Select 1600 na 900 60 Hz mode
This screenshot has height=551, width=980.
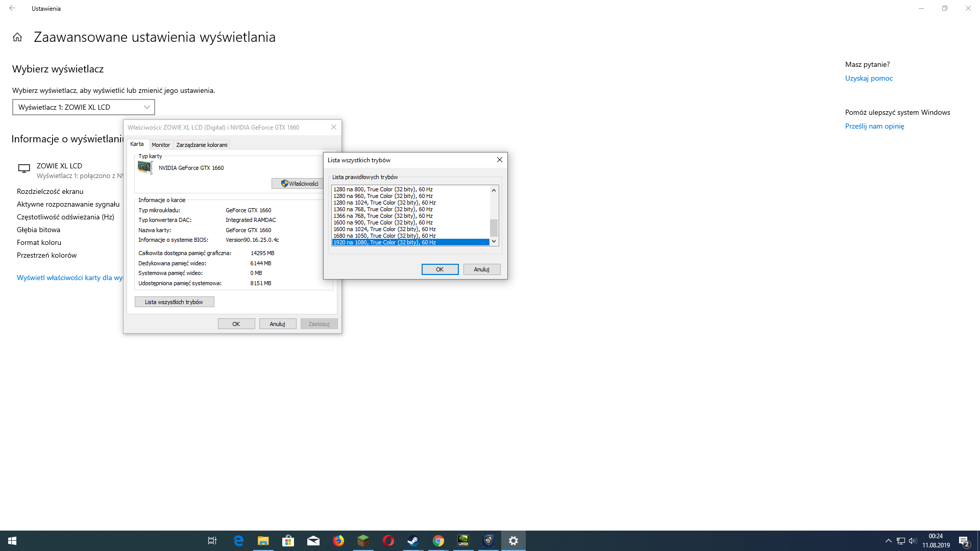pos(410,222)
